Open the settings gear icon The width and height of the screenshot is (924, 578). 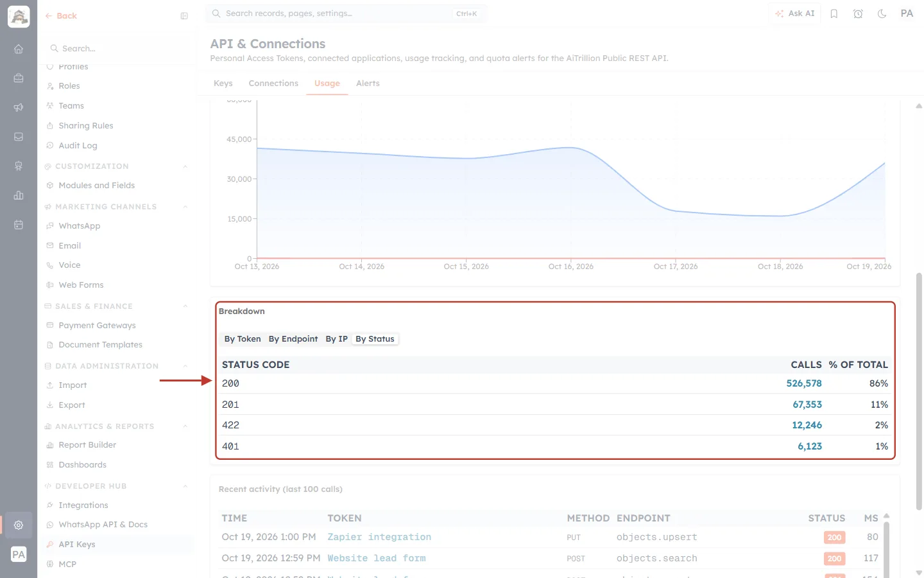coord(19,525)
